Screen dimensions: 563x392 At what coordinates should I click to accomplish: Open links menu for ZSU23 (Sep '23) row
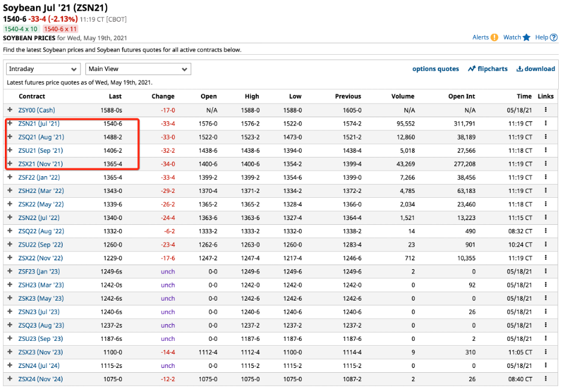pyautogui.click(x=546, y=338)
